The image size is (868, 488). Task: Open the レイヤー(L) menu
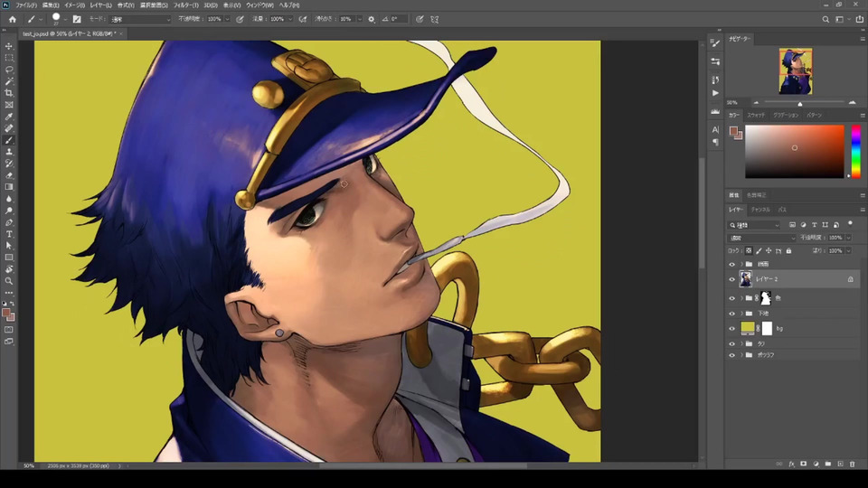100,5
